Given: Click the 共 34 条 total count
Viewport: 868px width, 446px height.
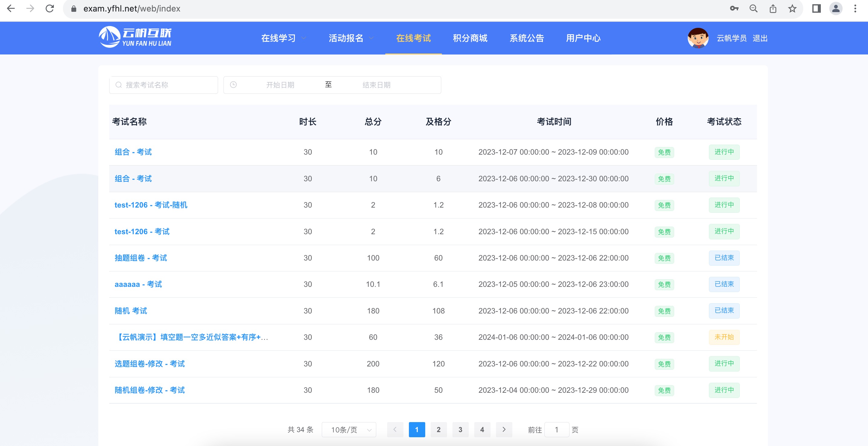Looking at the screenshot, I should (300, 430).
